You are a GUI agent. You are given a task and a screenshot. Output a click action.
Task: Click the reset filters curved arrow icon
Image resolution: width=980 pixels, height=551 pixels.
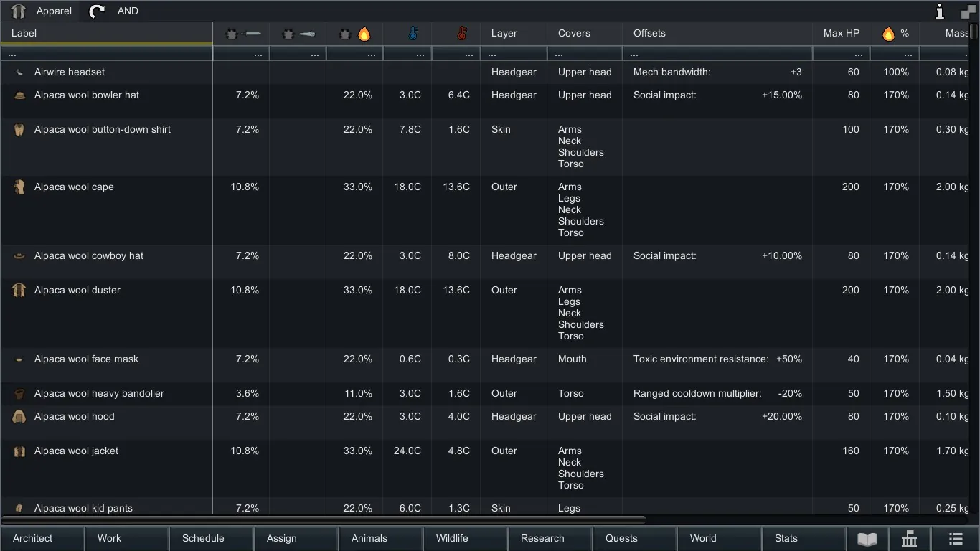[x=97, y=11]
